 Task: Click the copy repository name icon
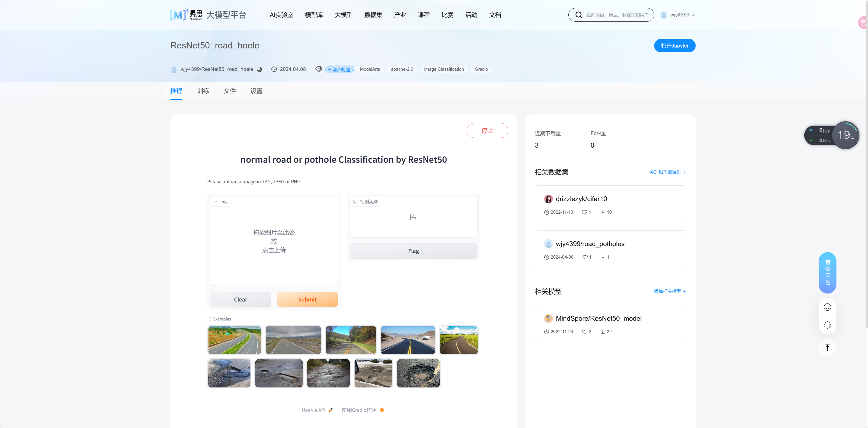click(259, 69)
